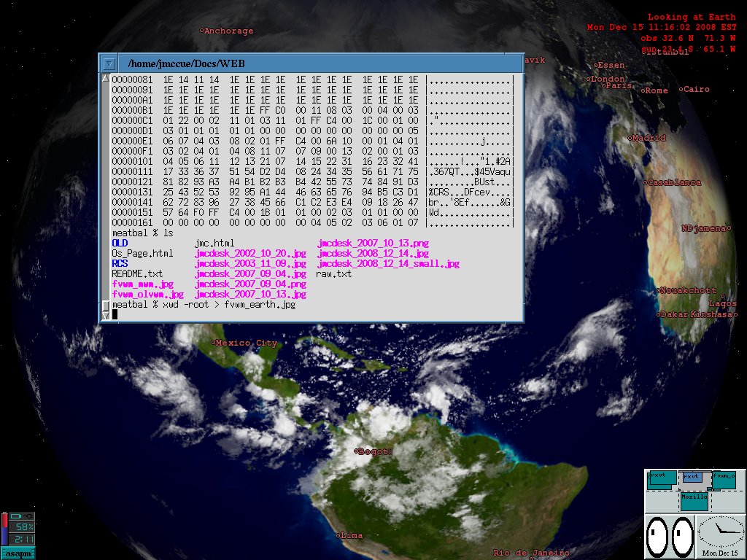Screen dimensions: 747x560
Task: Click the Nouakchott city label
Action: [x=686, y=290]
